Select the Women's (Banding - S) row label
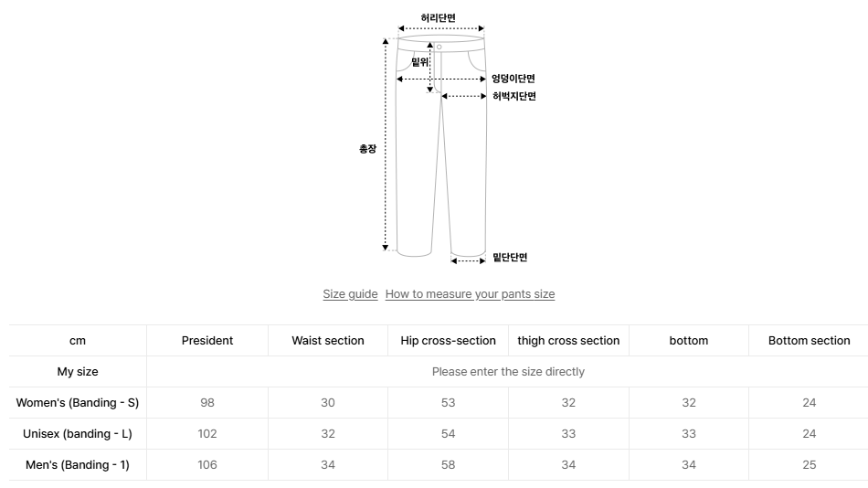 click(x=78, y=403)
